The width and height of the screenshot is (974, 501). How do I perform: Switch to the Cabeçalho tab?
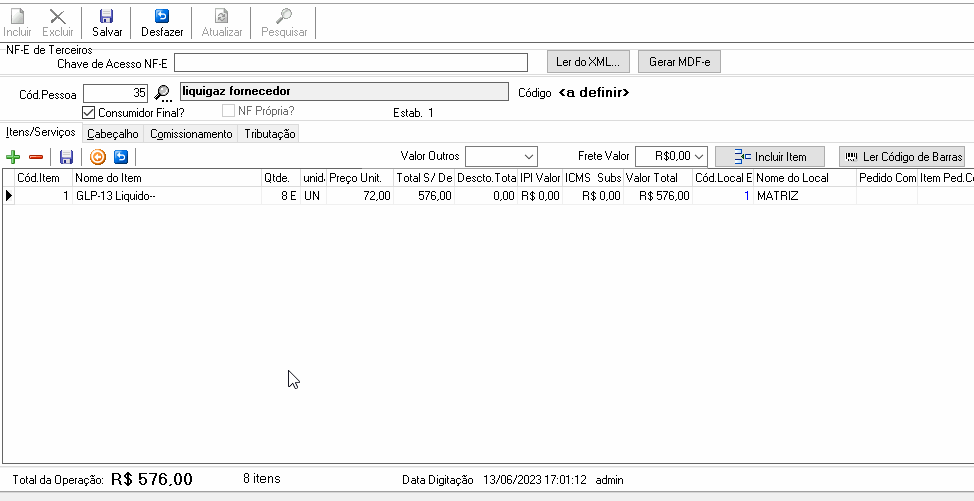tap(113, 134)
